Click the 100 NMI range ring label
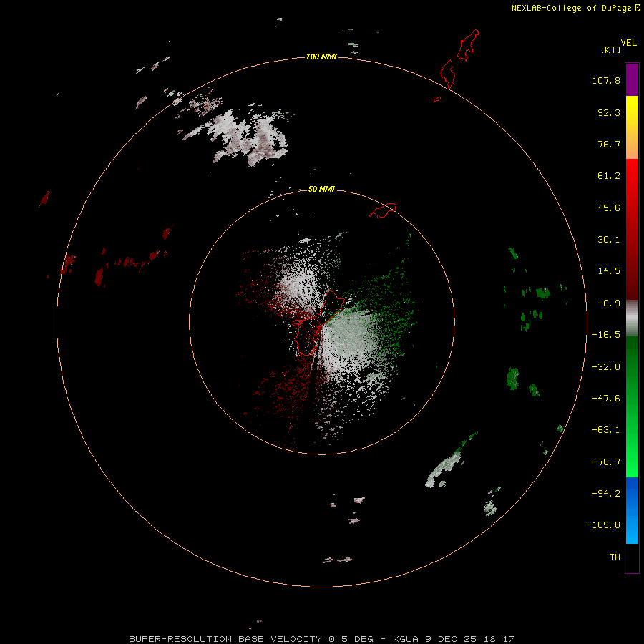Image resolution: width=644 pixels, height=644 pixels. click(321, 57)
